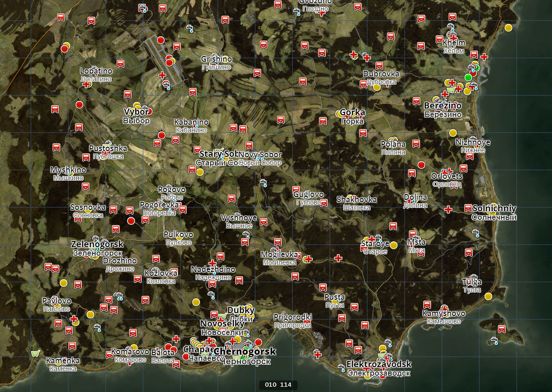Select the red circle marker southwest of Kabanino
Viewport: 552px width, 392px height.
(162, 135)
